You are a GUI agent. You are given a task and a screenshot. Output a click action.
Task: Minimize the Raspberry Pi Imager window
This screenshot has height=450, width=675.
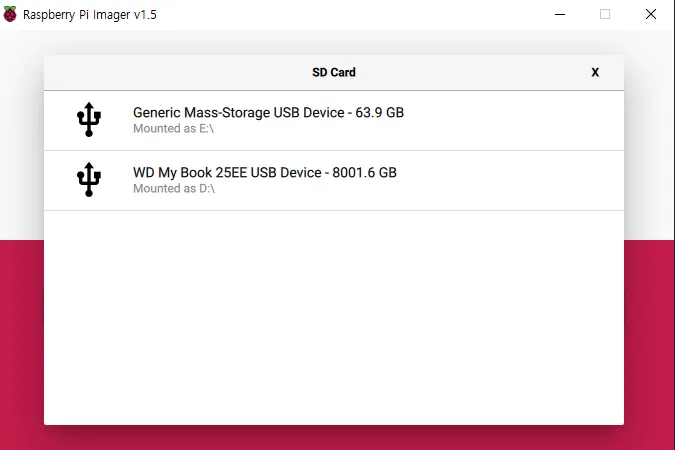point(559,15)
